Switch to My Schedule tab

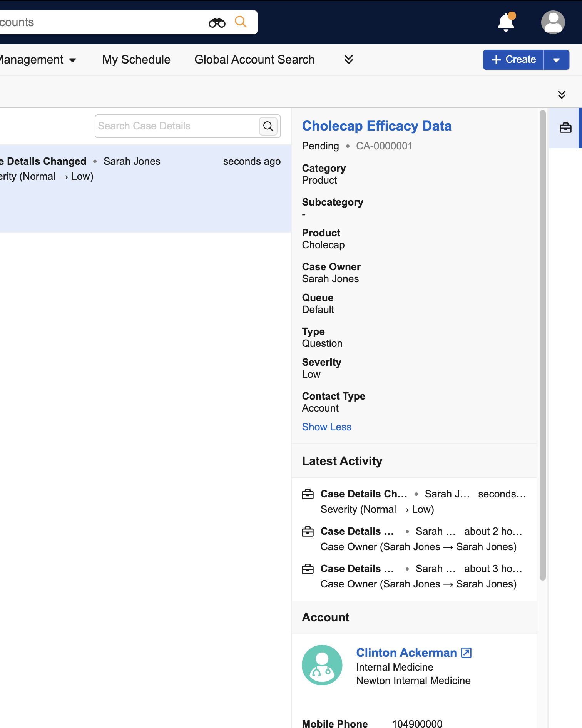(x=136, y=60)
